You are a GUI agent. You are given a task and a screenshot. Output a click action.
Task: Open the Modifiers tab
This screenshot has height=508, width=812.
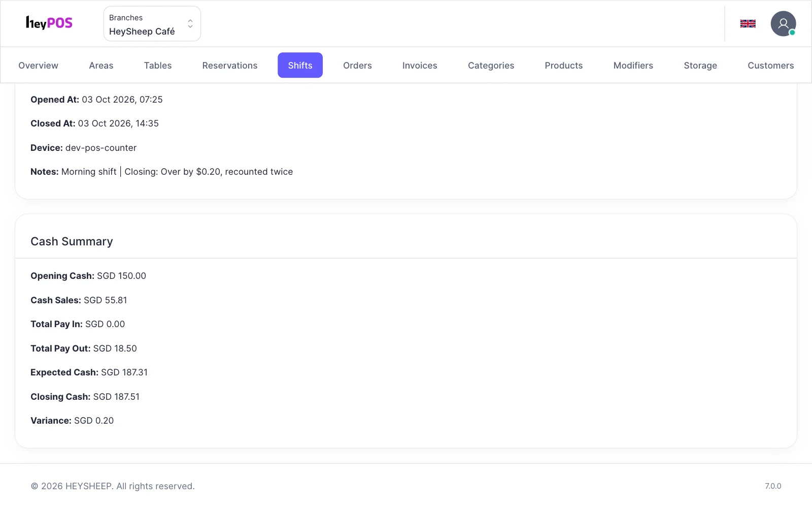click(x=633, y=66)
